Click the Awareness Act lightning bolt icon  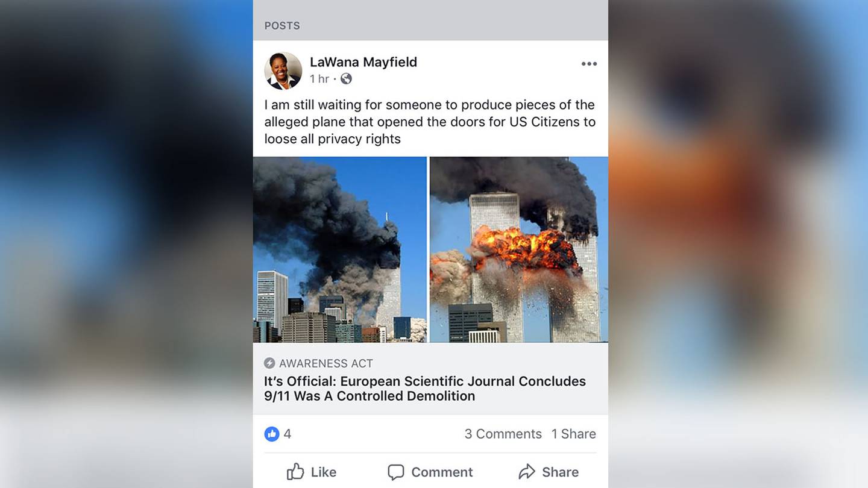pyautogui.click(x=269, y=363)
